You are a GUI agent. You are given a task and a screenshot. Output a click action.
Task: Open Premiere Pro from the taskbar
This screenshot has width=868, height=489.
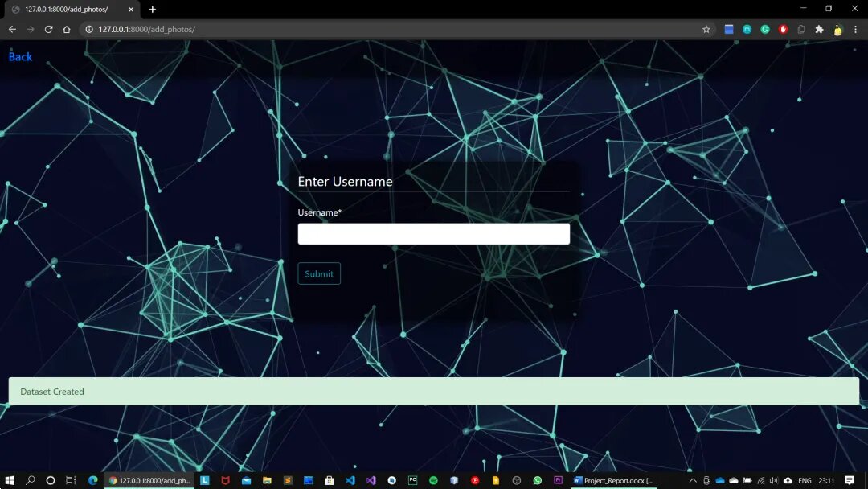point(558,480)
